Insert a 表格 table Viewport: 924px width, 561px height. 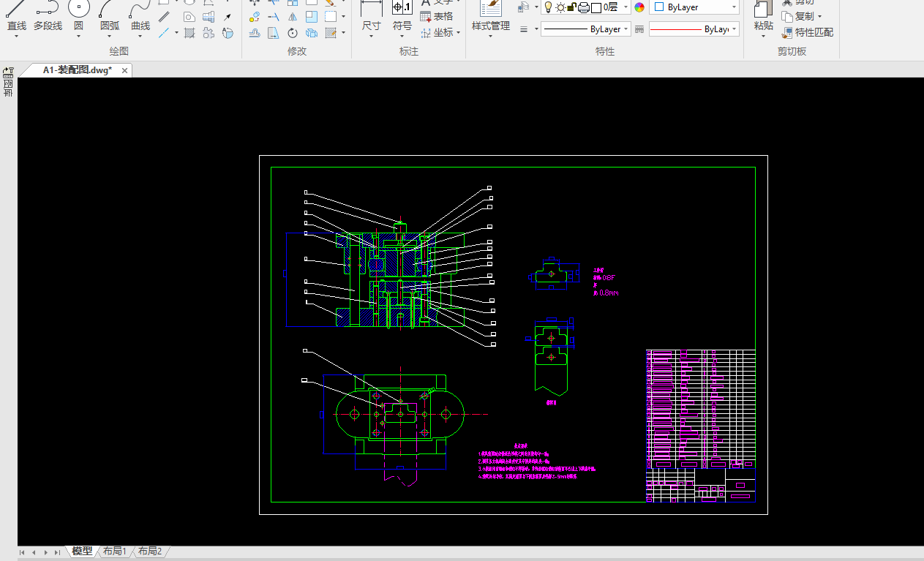pos(437,16)
